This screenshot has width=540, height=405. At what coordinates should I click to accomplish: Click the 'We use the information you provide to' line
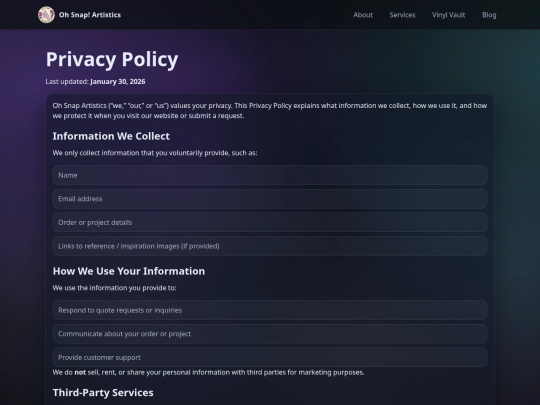(x=114, y=288)
